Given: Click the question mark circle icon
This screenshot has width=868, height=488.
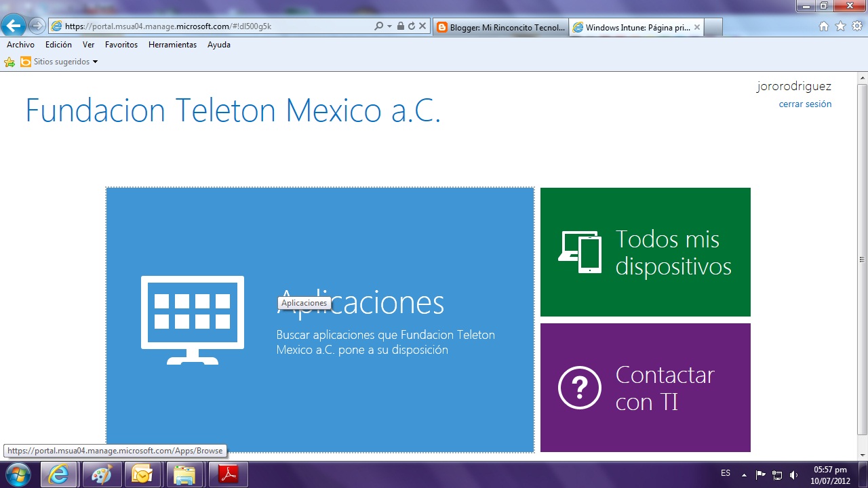Looking at the screenshot, I should tap(580, 388).
